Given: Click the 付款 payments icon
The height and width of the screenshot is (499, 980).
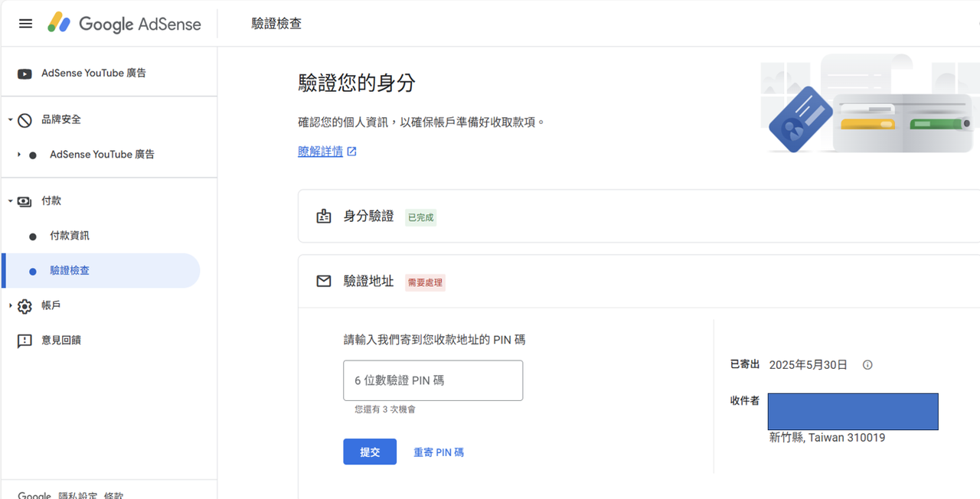Looking at the screenshot, I should pos(24,201).
